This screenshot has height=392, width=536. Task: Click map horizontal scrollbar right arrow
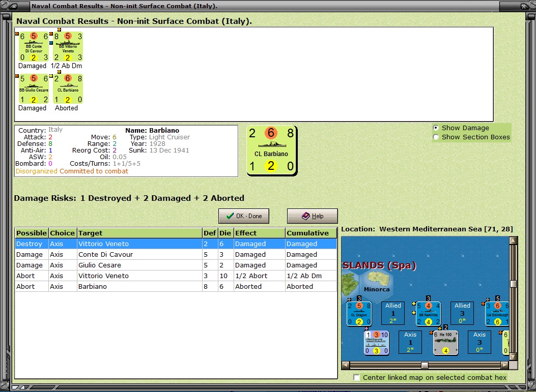504,365
